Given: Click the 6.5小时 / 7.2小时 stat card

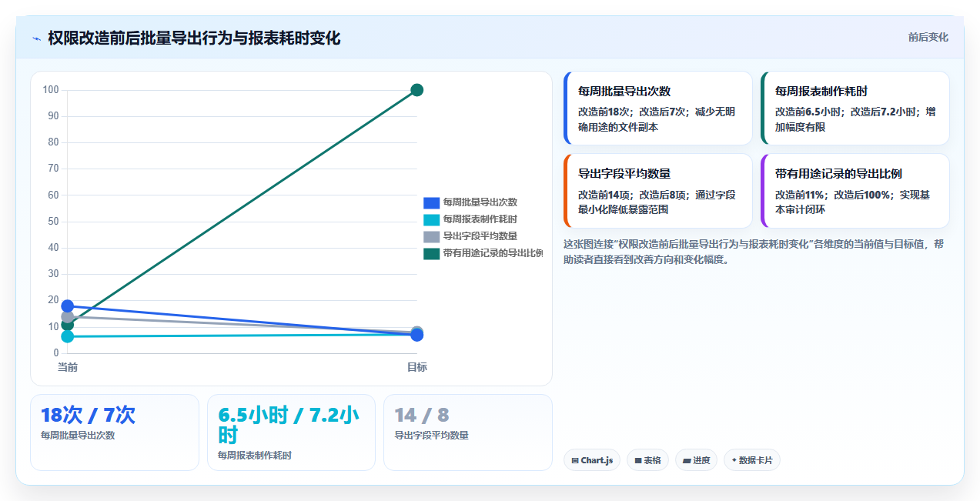Looking at the screenshot, I should [x=291, y=433].
